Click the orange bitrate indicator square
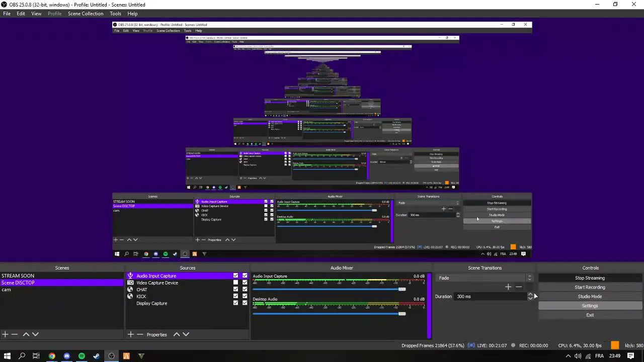 click(x=615, y=345)
